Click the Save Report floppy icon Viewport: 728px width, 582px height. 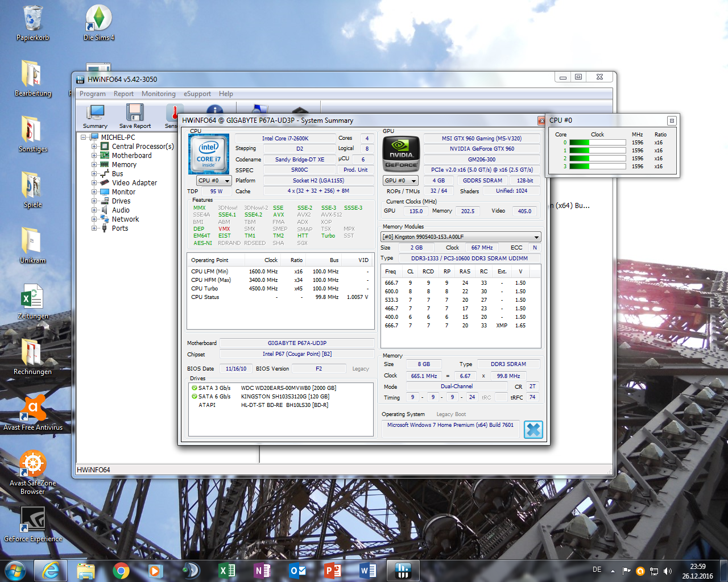click(x=135, y=117)
